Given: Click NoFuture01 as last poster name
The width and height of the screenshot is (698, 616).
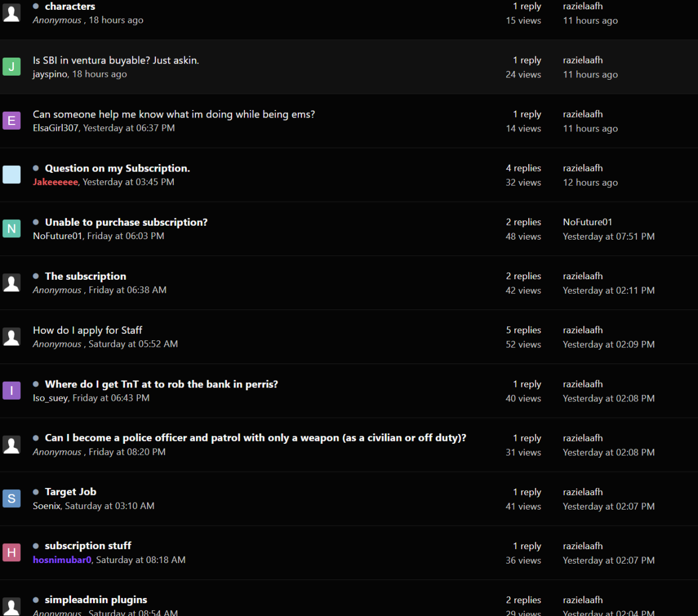Looking at the screenshot, I should 587,222.
